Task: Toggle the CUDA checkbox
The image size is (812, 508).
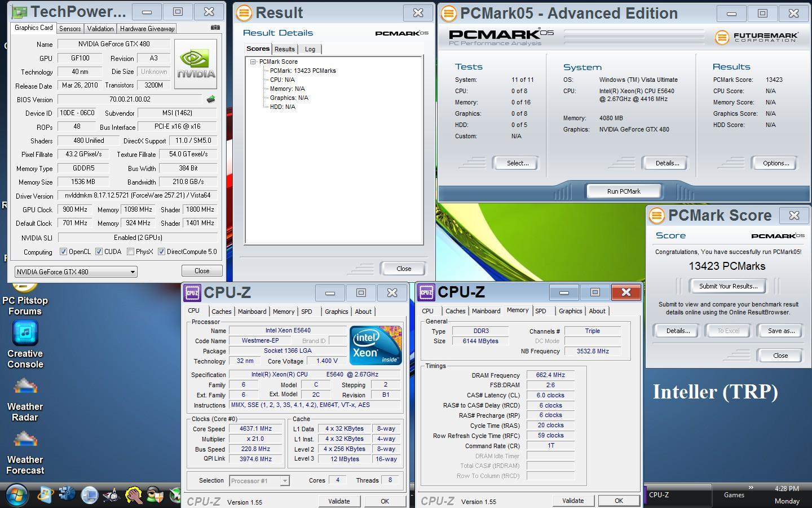Action: [x=99, y=252]
